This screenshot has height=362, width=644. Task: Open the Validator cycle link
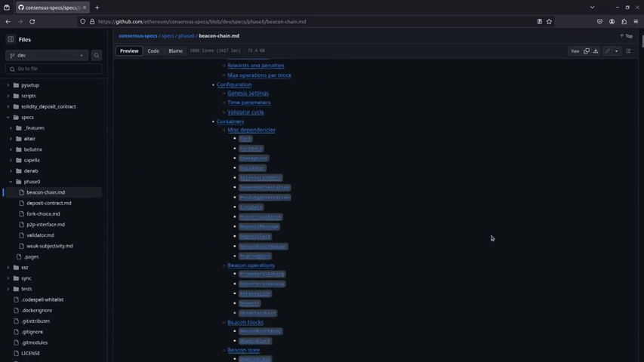click(245, 112)
